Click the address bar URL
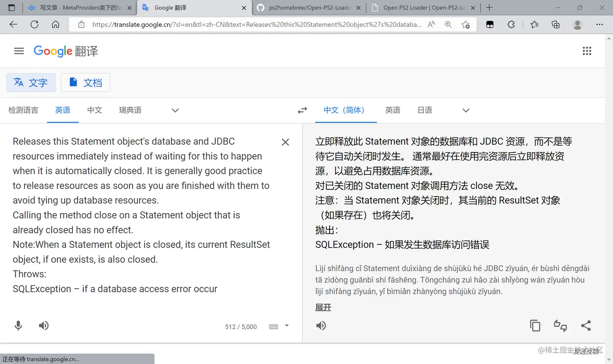The height and width of the screenshot is (364, 613). pyautogui.click(x=257, y=24)
